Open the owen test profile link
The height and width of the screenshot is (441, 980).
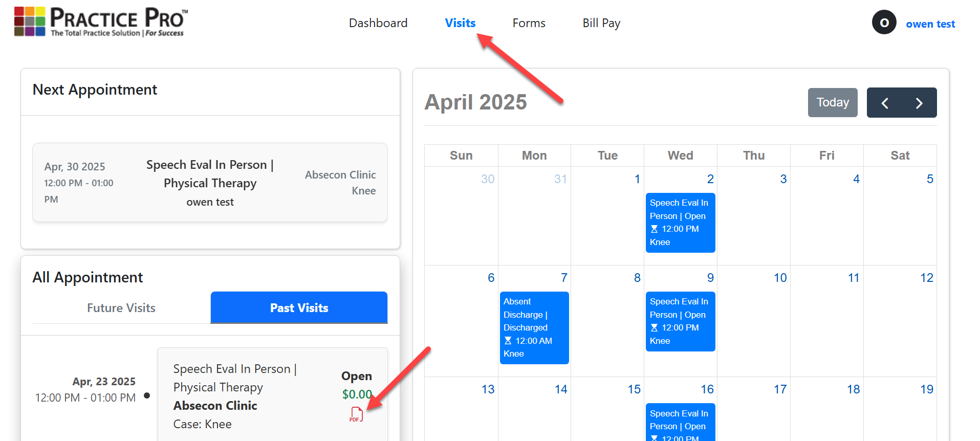930,24
